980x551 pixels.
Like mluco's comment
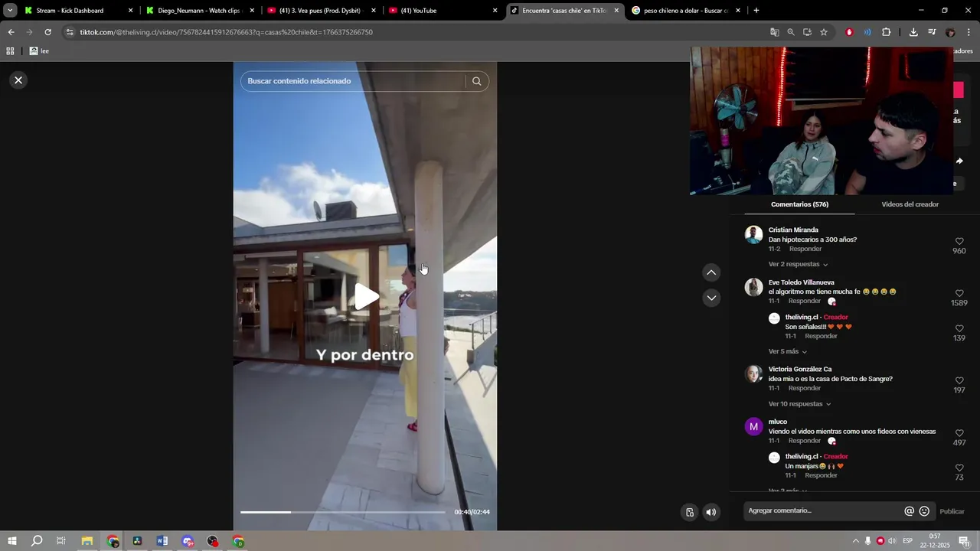pyautogui.click(x=959, y=433)
